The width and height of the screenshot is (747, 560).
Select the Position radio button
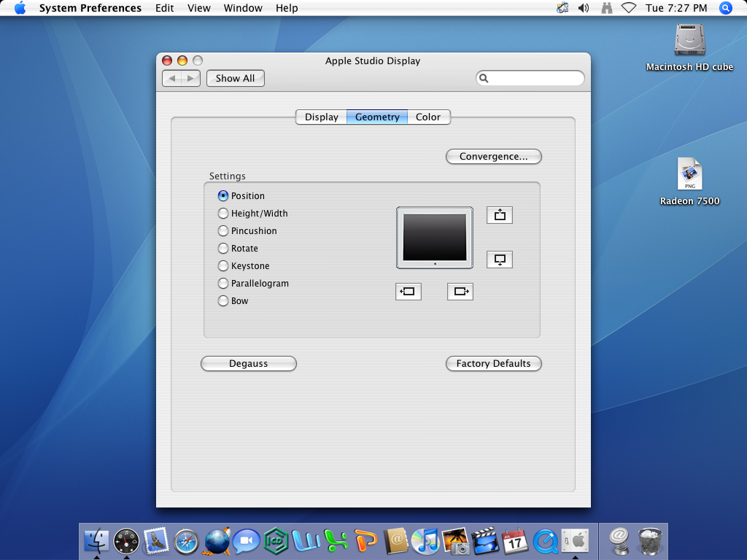(223, 195)
